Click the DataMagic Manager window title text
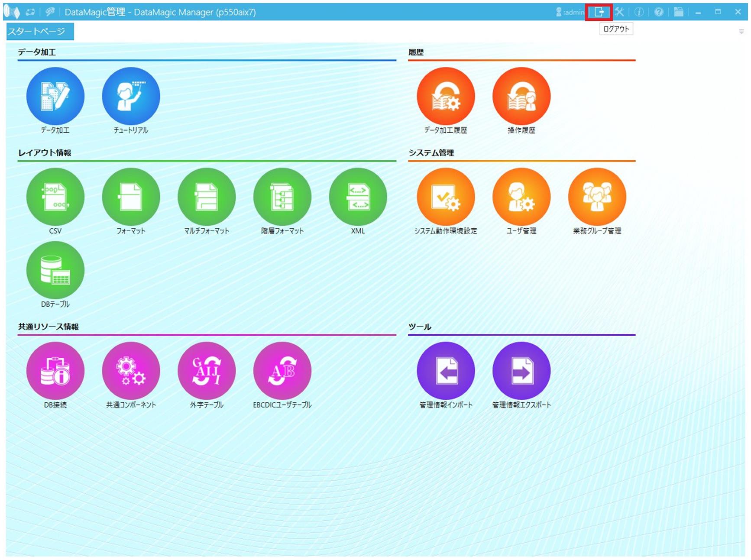The image size is (751, 560). [160, 12]
